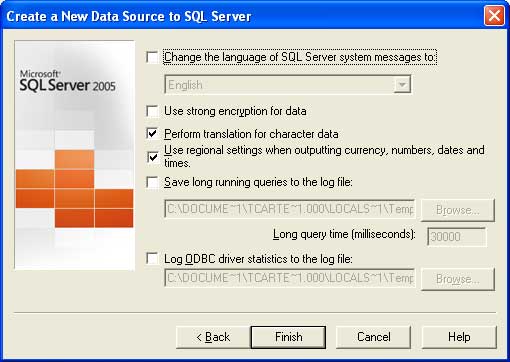The width and height of the screenshot is (510, 362).
Task: Cancel the data source wizard
Action: 373,337
